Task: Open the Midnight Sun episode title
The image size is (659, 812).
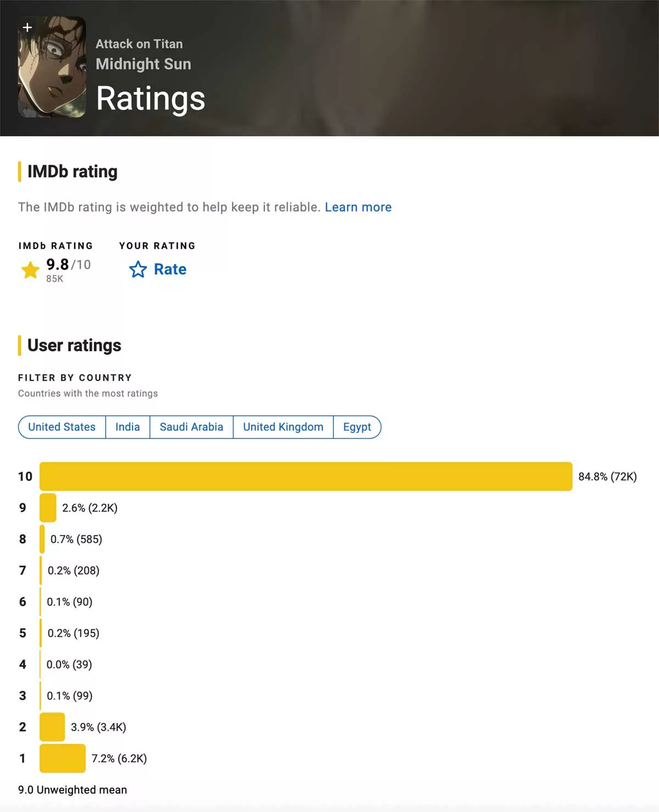Action: pos(143,64)
